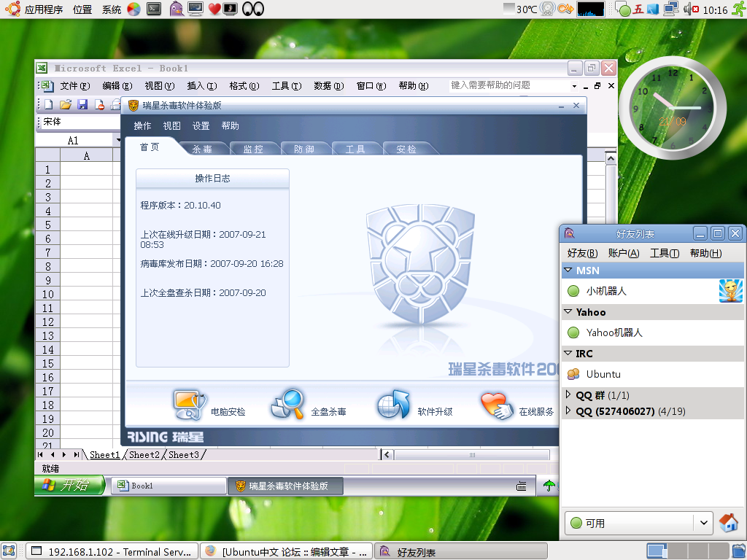Launch Pidgin from the top panel
Image resolution: width=747 pixels, height=560 pixels.
pyautogui.click(x=177, y=9)
